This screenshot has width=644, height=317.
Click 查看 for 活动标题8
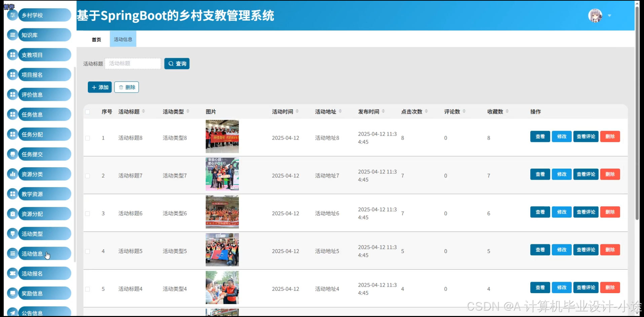click(540, 137)
